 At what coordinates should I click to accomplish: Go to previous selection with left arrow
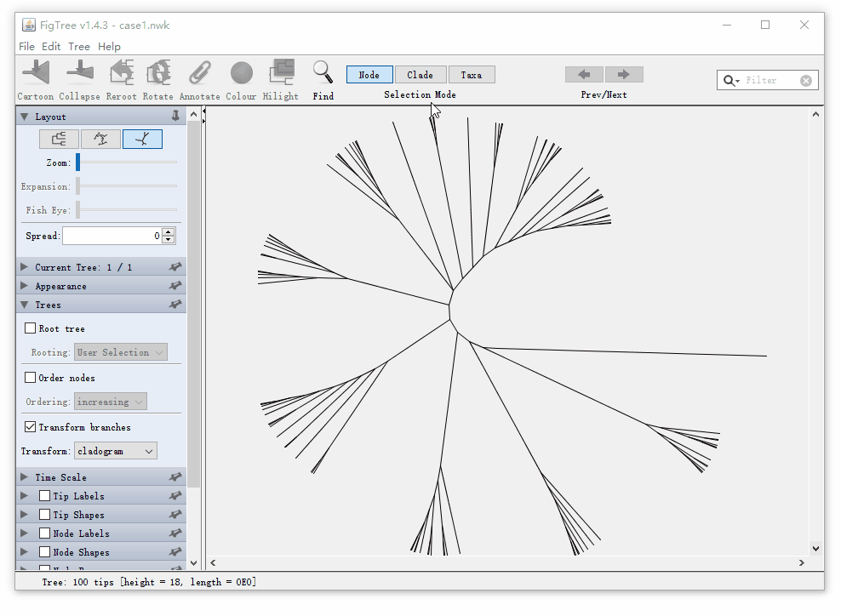click(x=585, y=75)
